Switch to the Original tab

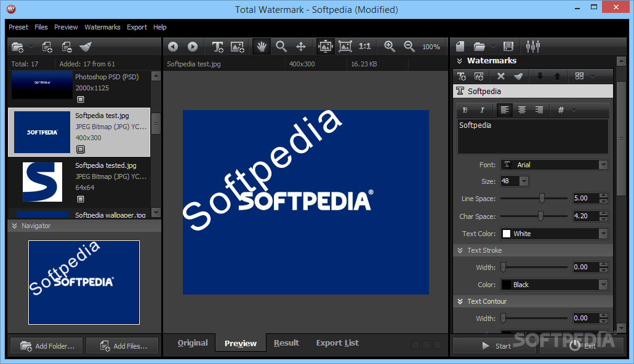pyautogui.click(x=193, y=343)
